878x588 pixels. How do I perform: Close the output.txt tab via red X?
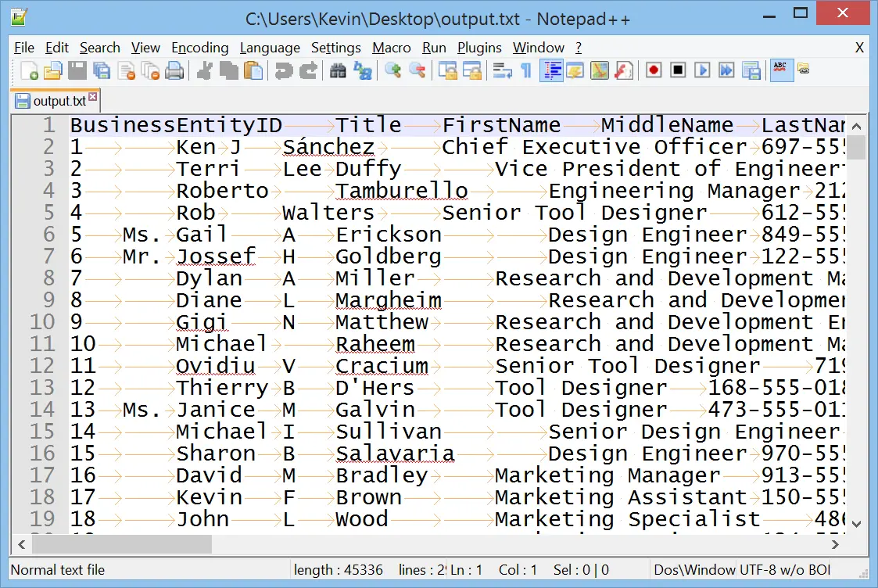tap(93, 97)
